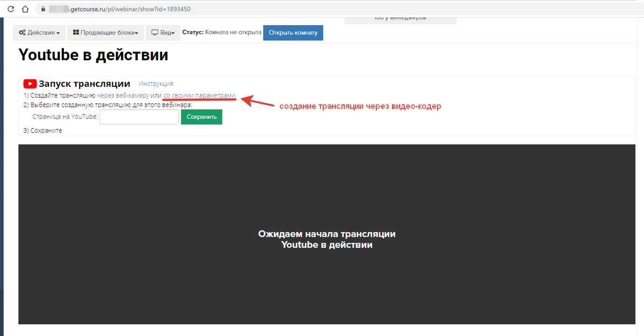This screenshot has width=644, height=336.
Task: Click the green Сохранить button
Action: (x=201, y=117)
